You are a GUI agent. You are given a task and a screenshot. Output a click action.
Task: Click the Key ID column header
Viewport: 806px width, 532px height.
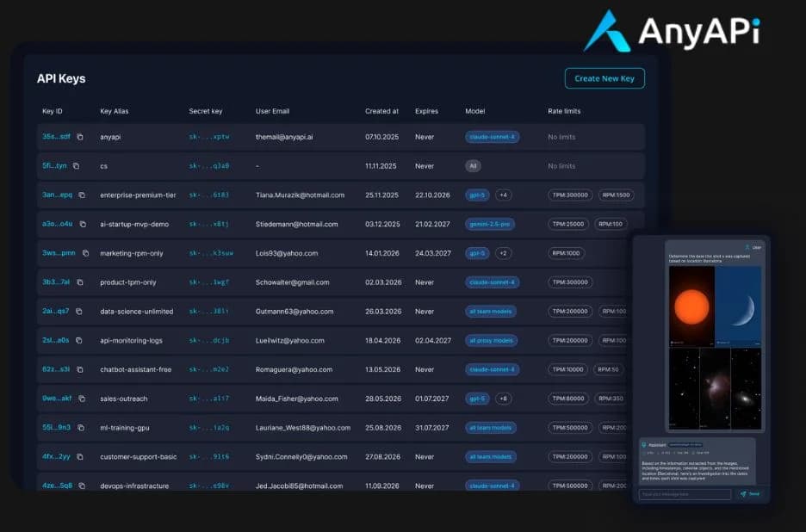(x=52, y=111)
